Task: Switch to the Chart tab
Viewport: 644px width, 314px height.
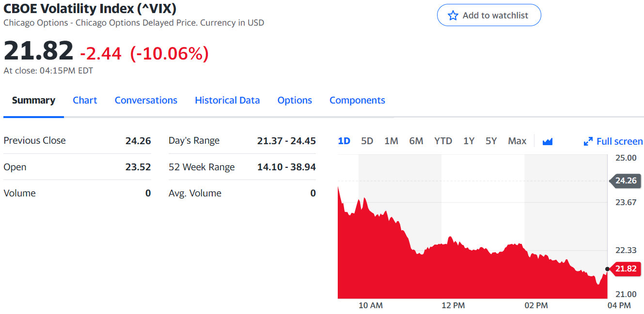Action: (85, 100)
